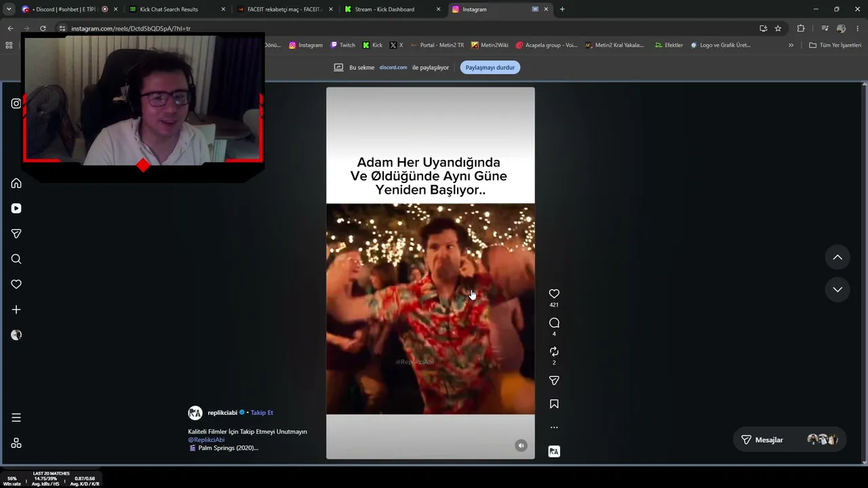Open a new browser tab
The image size is (868, 488).
[x=562, y=9]
